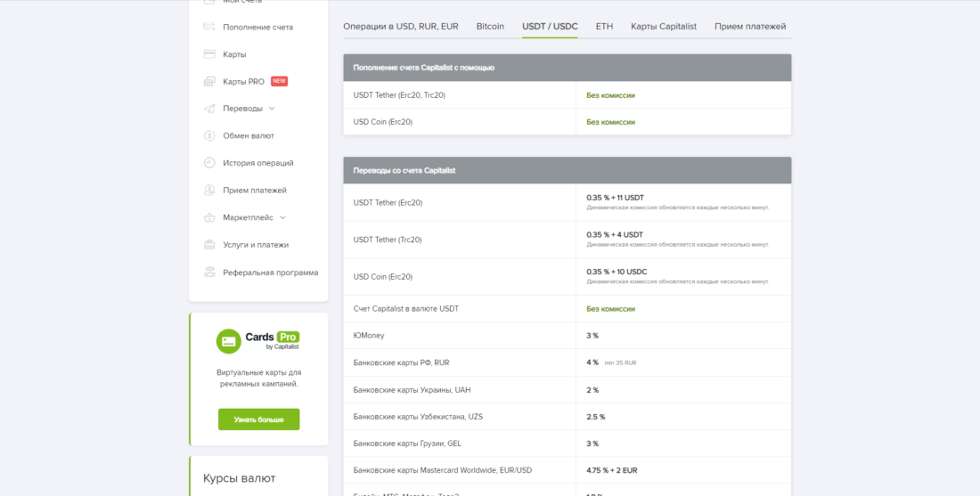Click USD Coin (Erc20) deposit row label
The image size is (980, 496).
382,122
